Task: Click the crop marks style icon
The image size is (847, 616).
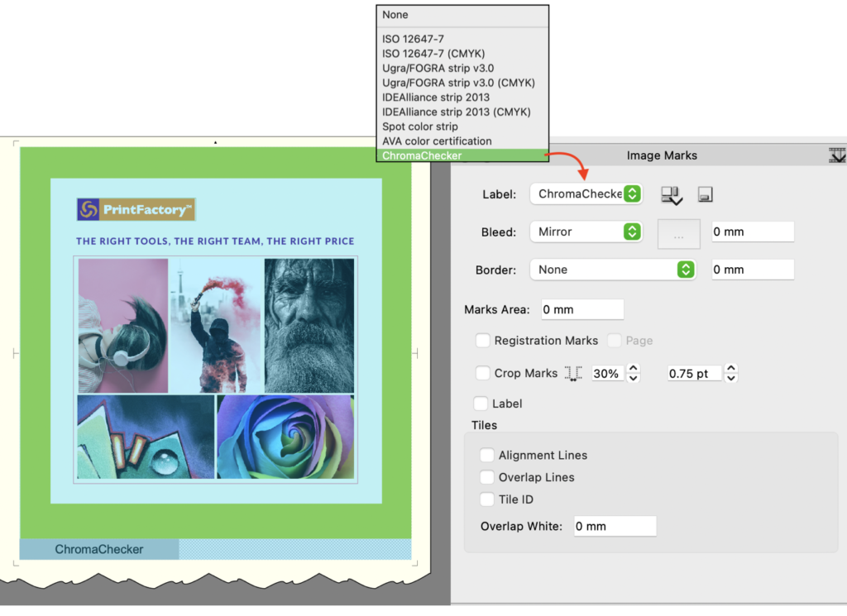Action: click(573, 373)
